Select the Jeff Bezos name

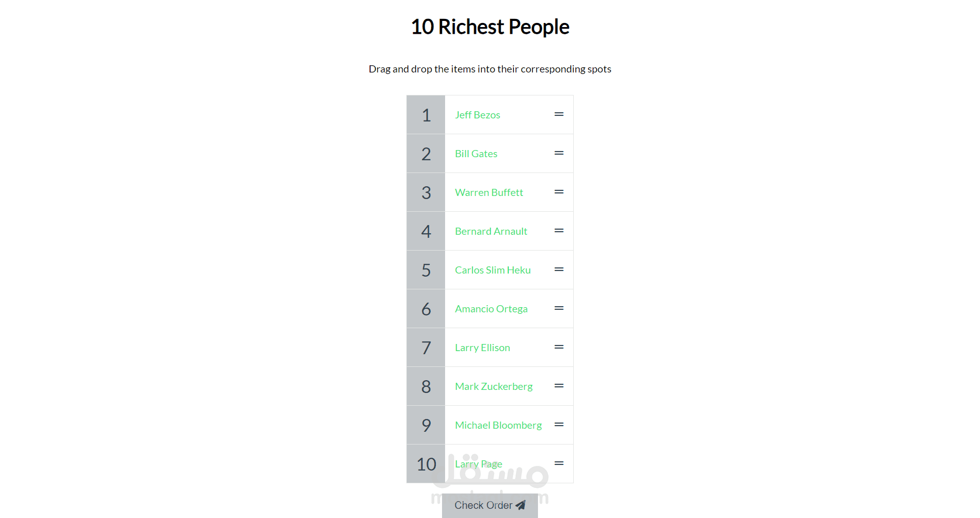coord(477,115)
